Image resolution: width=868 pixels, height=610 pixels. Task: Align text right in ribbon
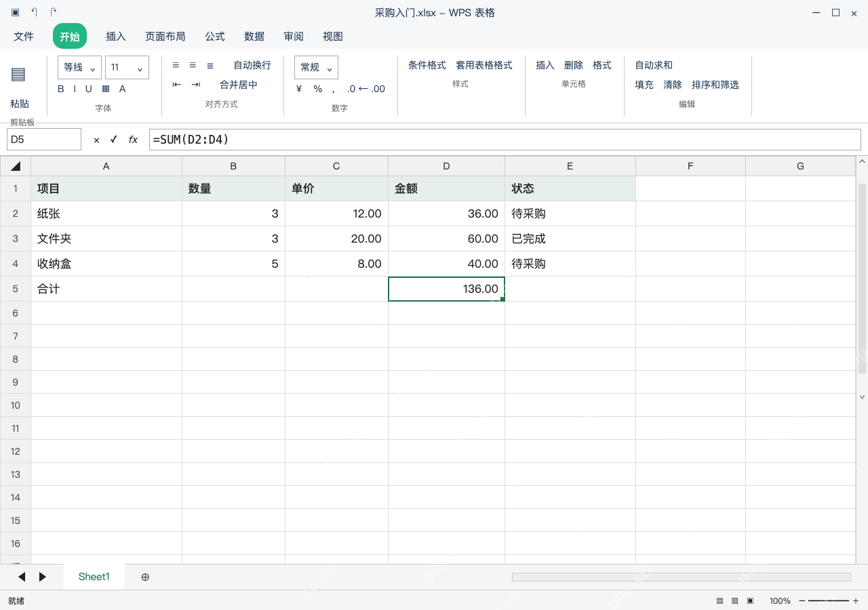click(210, 65)
